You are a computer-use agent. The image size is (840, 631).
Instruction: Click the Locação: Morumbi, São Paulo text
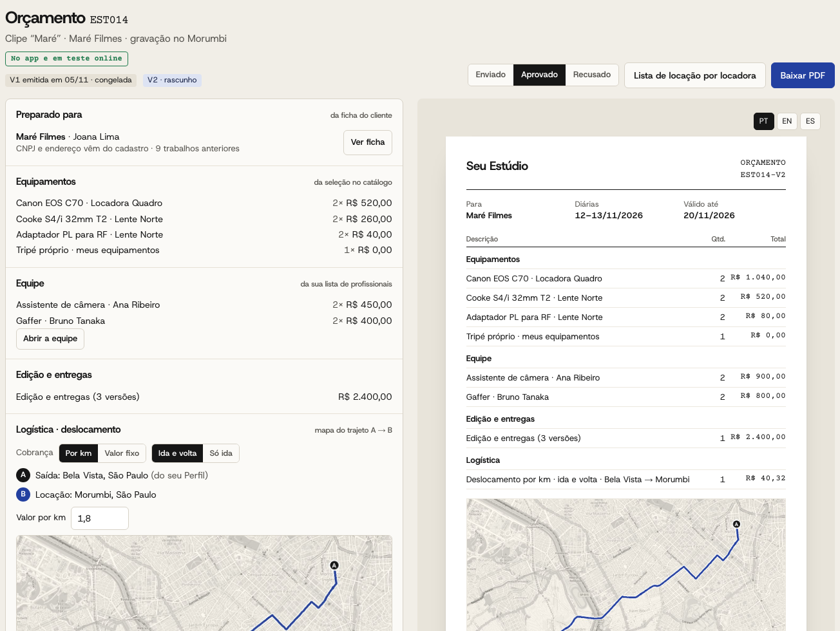(96, 494)
